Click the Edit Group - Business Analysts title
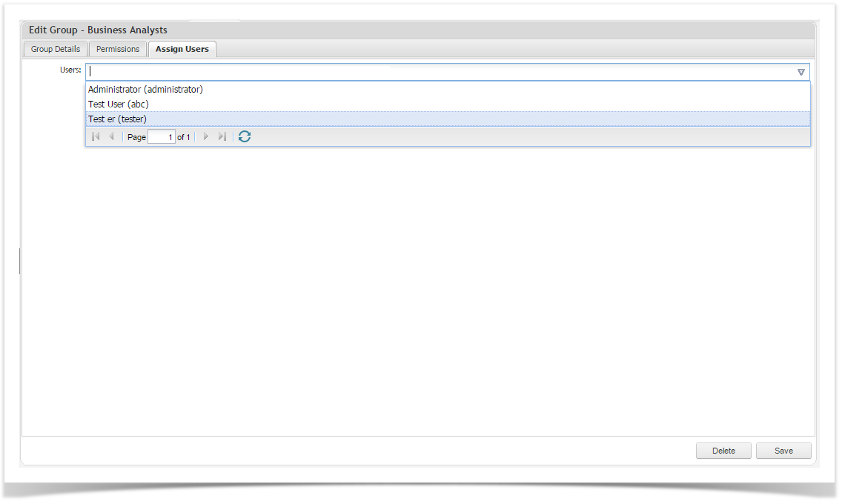This screenshot has width=845, height=504. (x=98, y=30)
